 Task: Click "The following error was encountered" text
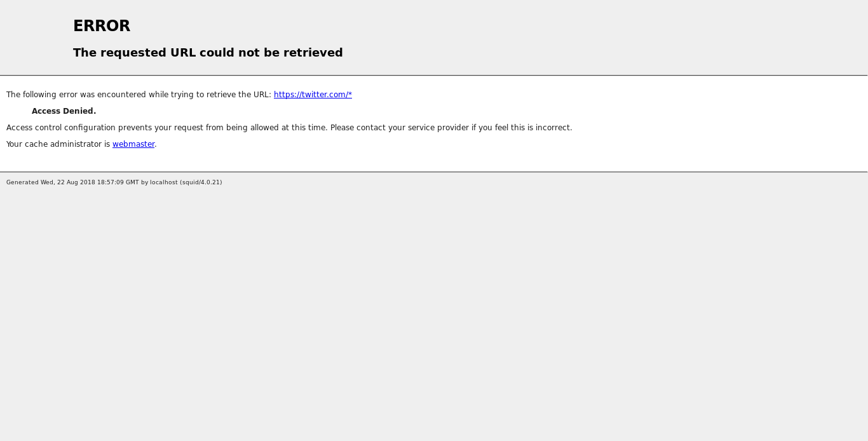[x=139, y=95]
